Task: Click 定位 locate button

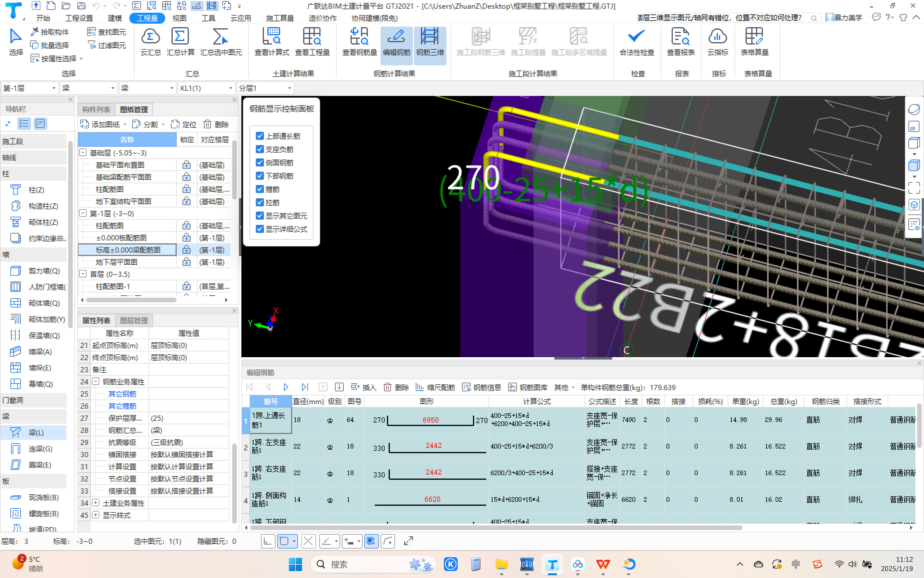Action: [x=184, y=124]
